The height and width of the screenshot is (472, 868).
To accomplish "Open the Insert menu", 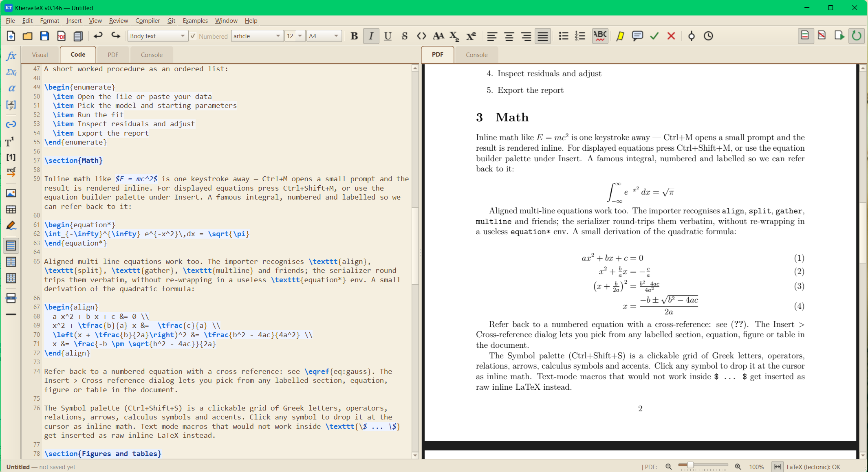I will coord(74,21).
